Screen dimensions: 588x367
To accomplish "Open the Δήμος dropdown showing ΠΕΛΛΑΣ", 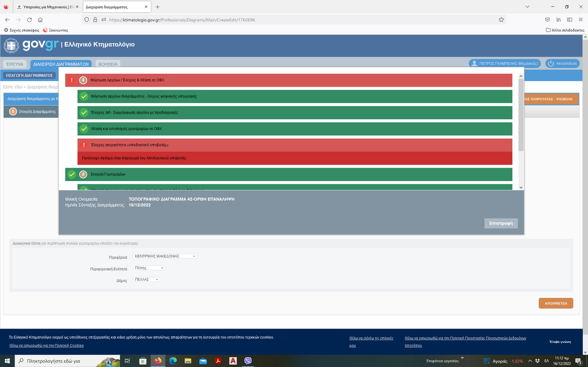I will (146, 279).
